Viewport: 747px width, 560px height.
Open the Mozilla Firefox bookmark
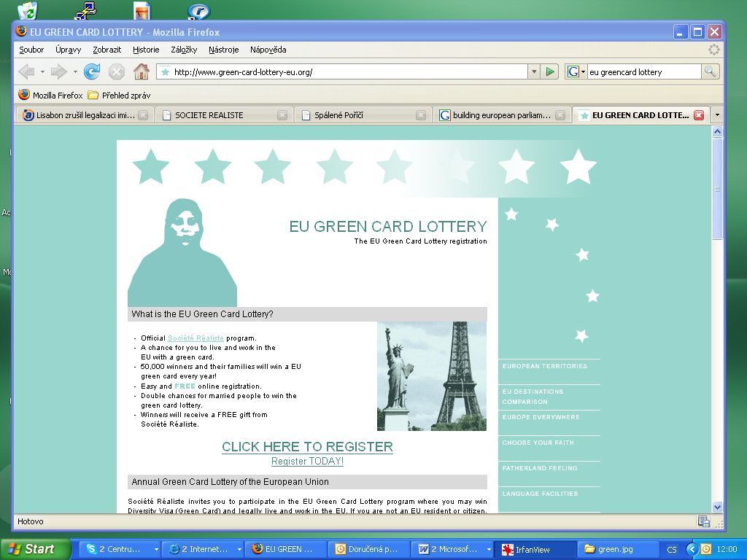click(x=50, y=96)
